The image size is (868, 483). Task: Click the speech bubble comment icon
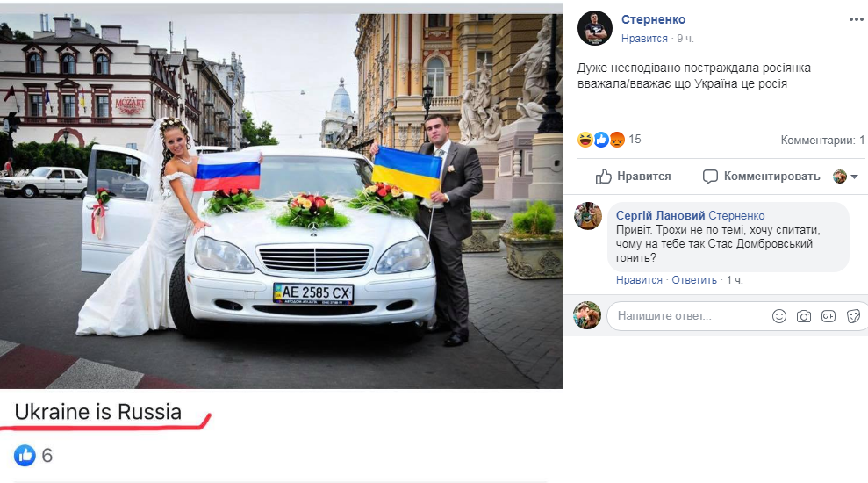(x=710, y=177)
